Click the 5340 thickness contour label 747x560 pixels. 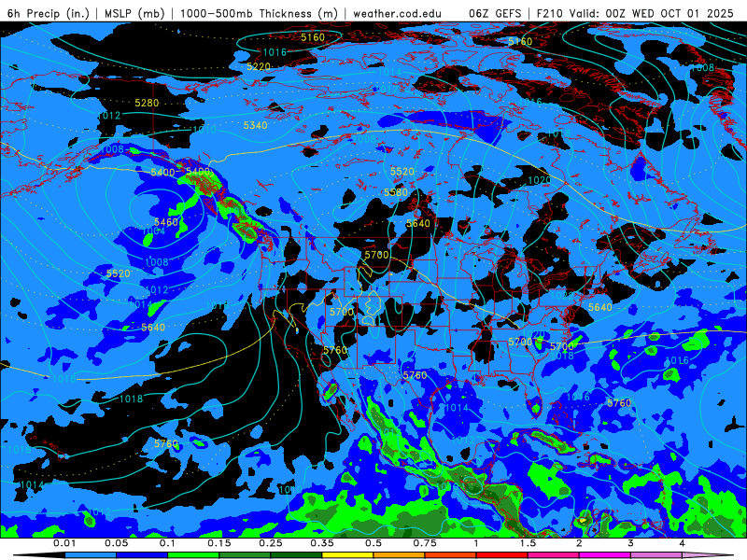tap(255, 125)
